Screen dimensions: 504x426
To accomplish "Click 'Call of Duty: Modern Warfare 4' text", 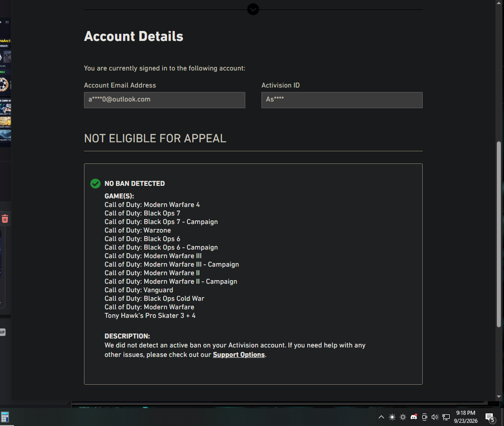I will coord(152,205).
